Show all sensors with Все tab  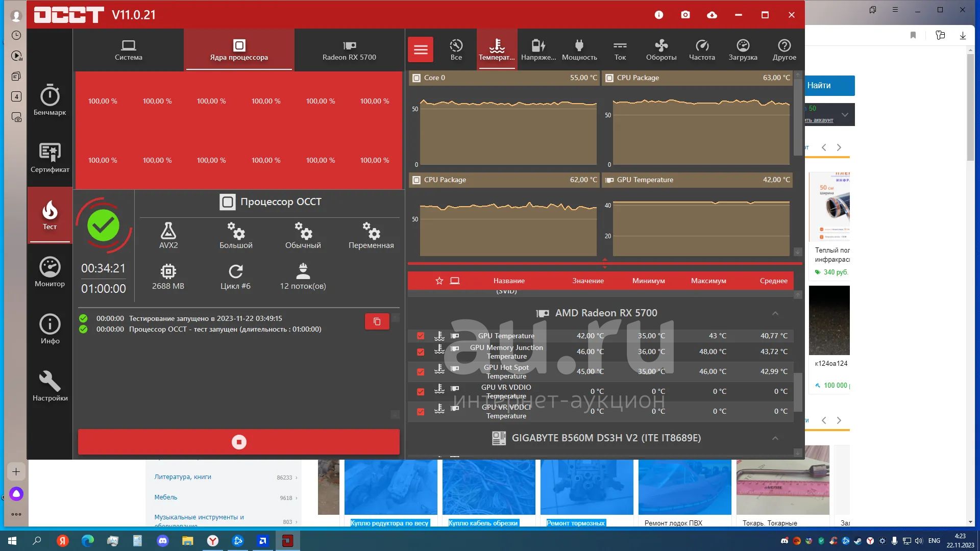pos(456,50)
